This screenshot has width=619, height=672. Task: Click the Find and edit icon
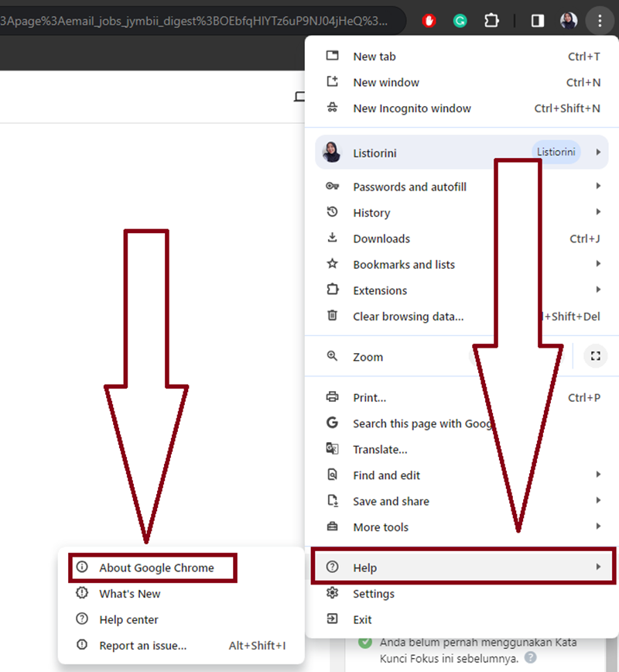(x=333, y=475)
